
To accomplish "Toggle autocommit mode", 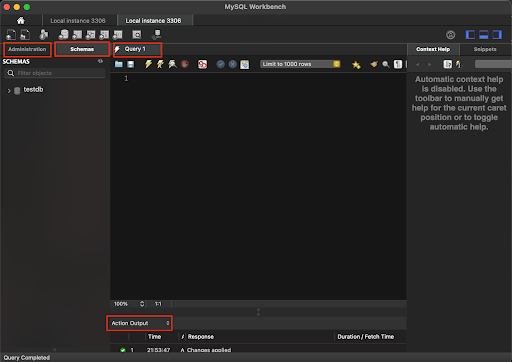I will (x=245, y=64).
